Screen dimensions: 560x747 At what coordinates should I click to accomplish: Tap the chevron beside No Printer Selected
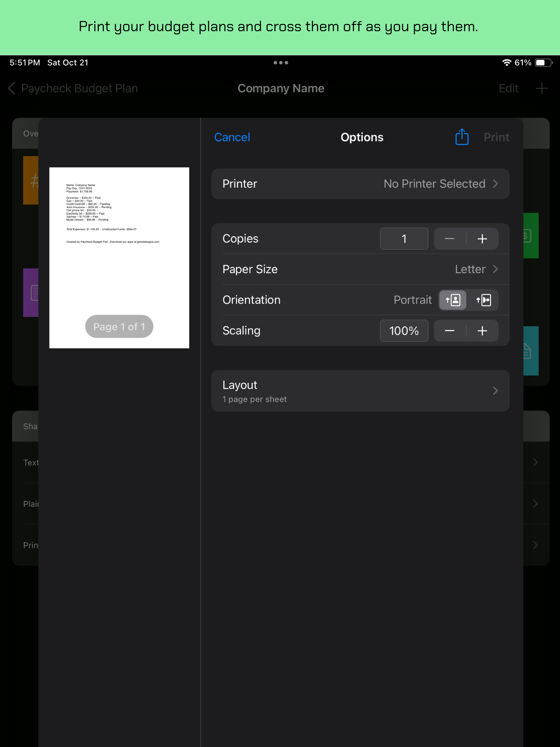point(495,184)
